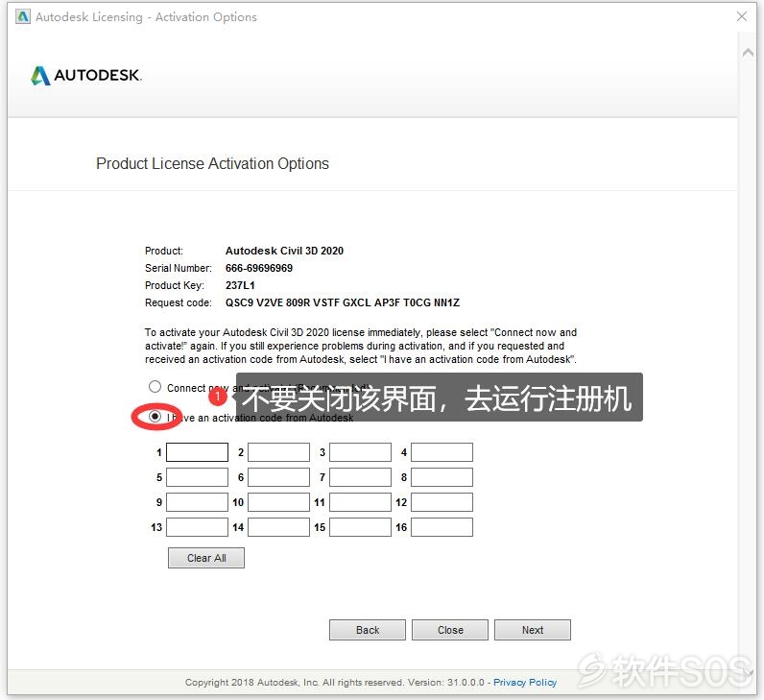This screenshot has height=700, width=764.
Task: Click activation code field 7
Action: [360, 477]
